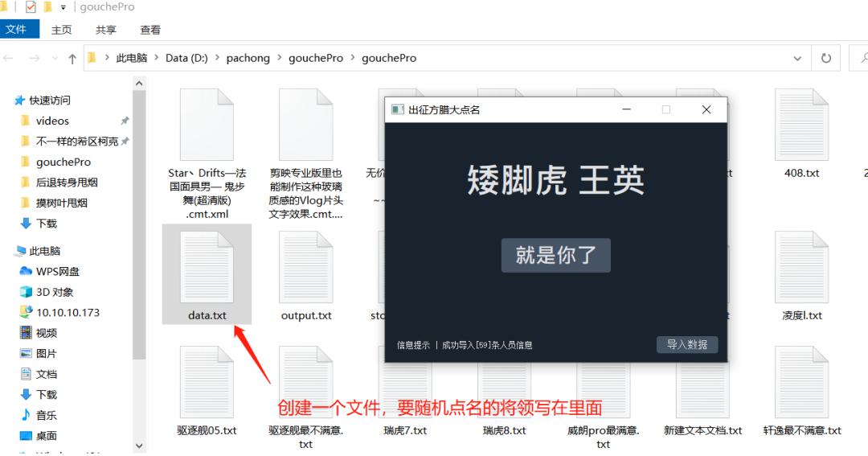Open the 音乐 music folder
This screenshot has height=456, width=868.
tap(40, 414)
